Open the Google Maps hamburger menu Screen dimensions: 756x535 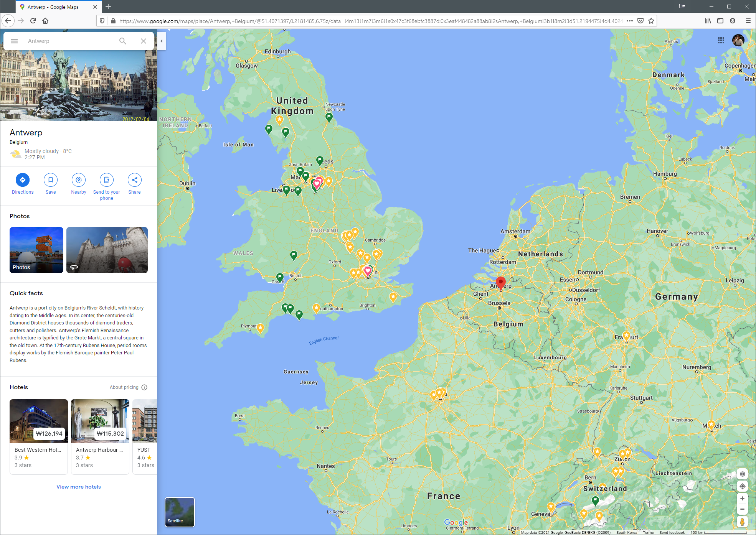coord(14,41)
